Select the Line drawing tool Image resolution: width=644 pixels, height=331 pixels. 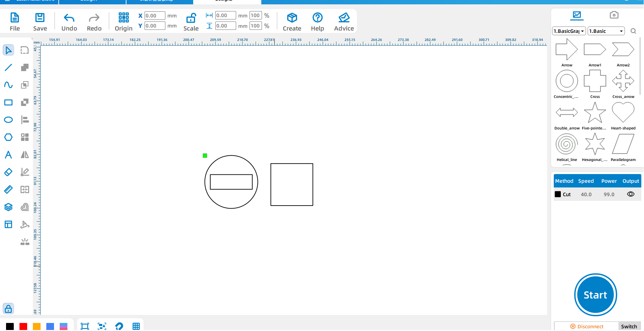point(8,67)
